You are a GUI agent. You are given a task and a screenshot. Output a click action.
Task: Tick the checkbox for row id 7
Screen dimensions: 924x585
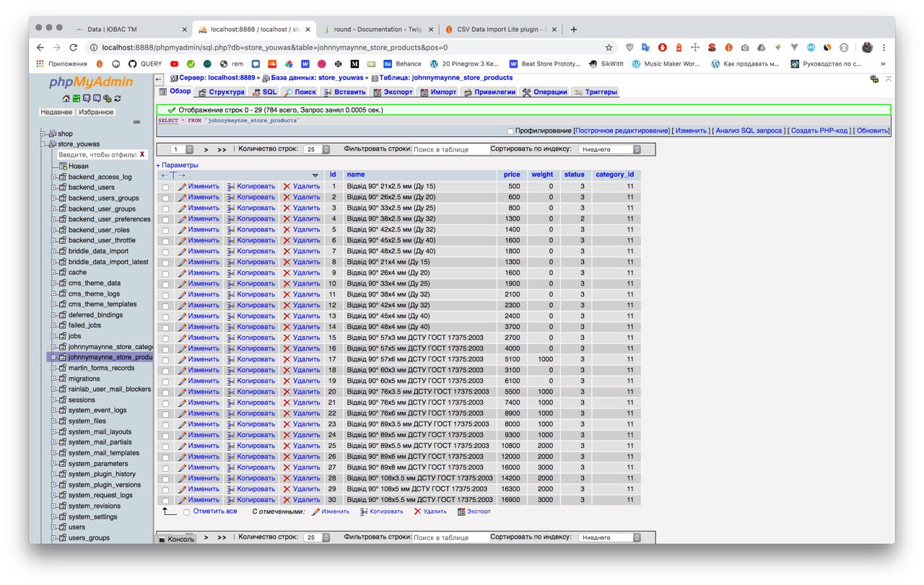[165, 252]
